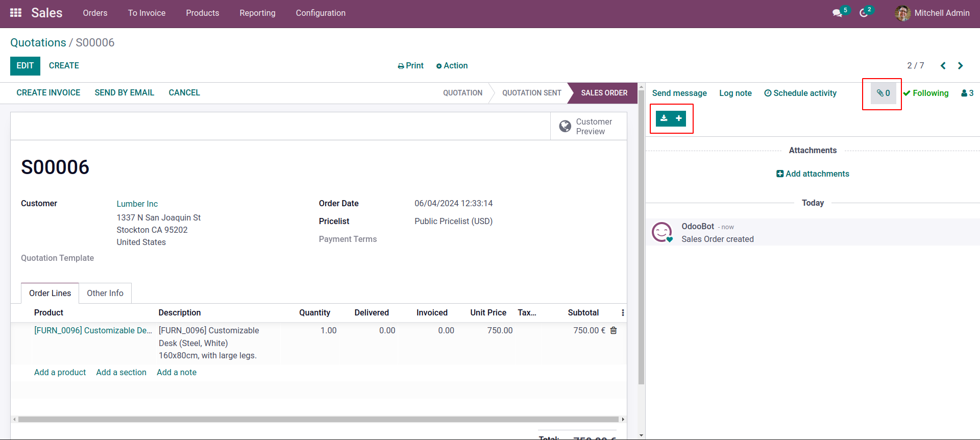Click the order date 06/04/2024 12:33:14
Image resolution: width=980 pixels, height=440 pixels.
454,204
